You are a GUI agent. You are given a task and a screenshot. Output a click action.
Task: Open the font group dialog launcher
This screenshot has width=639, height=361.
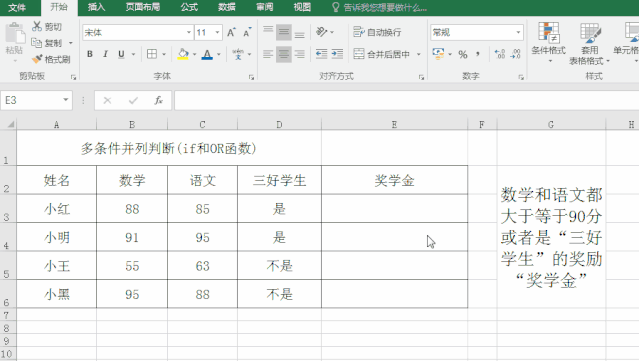pyautogui.click(x=251, y=77)
